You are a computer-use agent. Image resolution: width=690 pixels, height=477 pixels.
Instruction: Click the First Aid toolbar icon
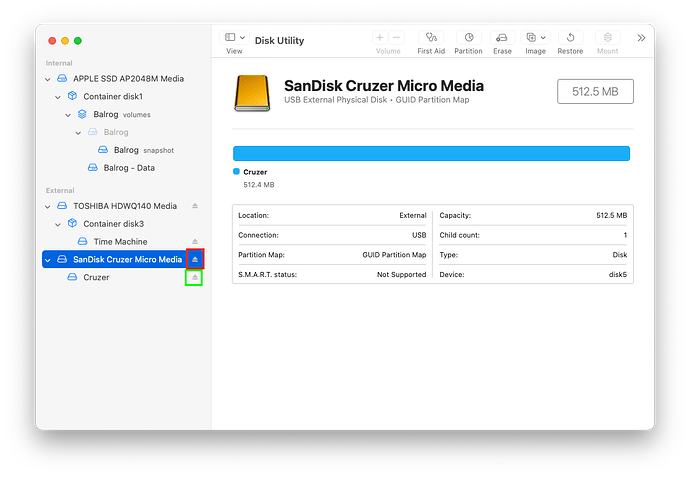point(431,38)
